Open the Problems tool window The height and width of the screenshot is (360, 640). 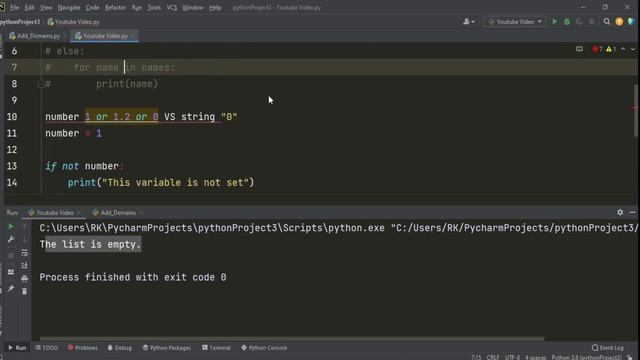pos(82,348)
